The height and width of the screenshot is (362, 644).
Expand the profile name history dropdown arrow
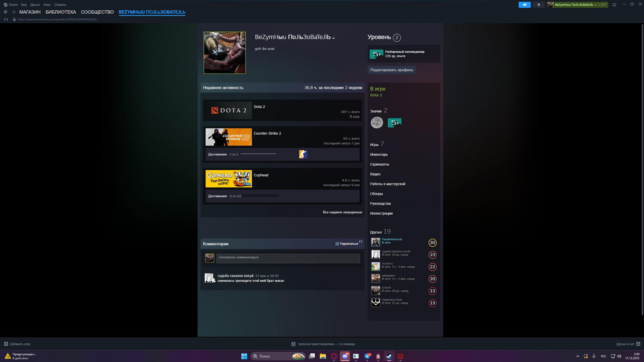pyautogui.click(x=333, y=38)
